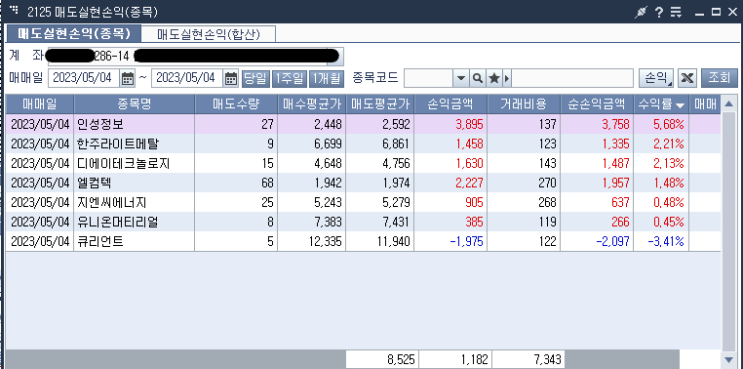Select the 인성정보 row
743x369 pixels.
(363, 125)
